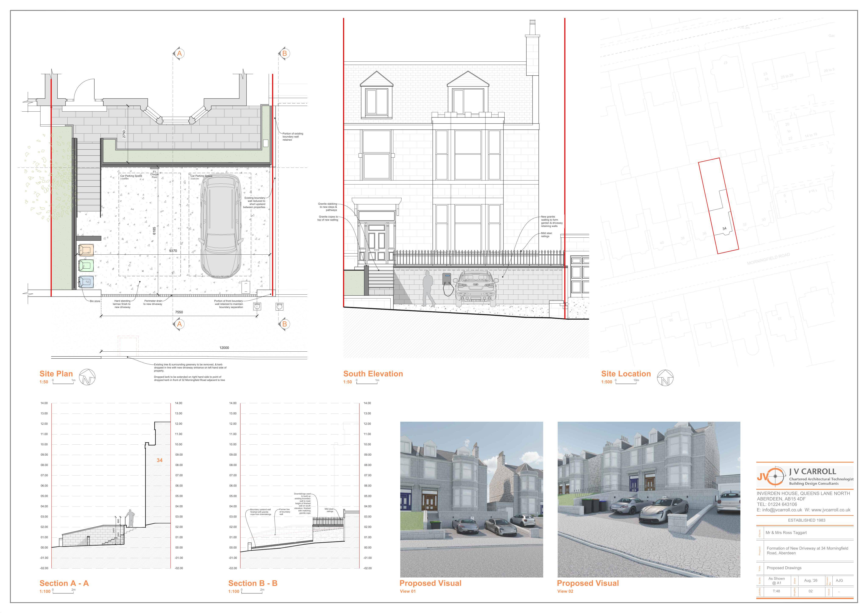This screenshot has width=868, height=613.
Task: Select the green bin in the bin store
Action: (86, 266)
